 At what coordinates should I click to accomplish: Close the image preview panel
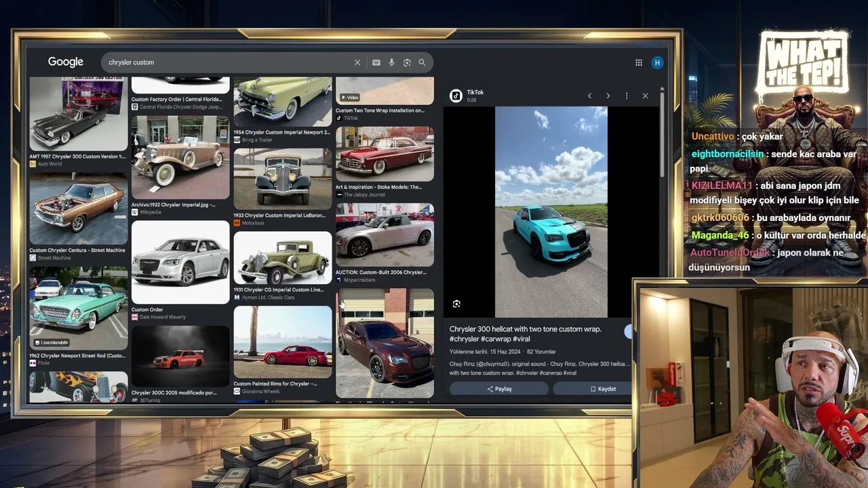click(645, 96)
